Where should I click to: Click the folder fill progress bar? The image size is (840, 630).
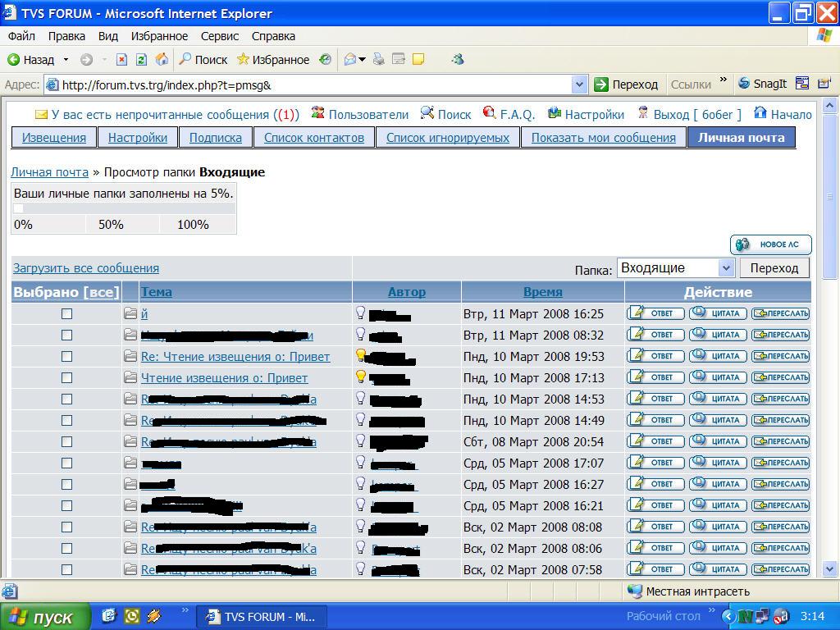pyautogui.click(x=124, y=208)
